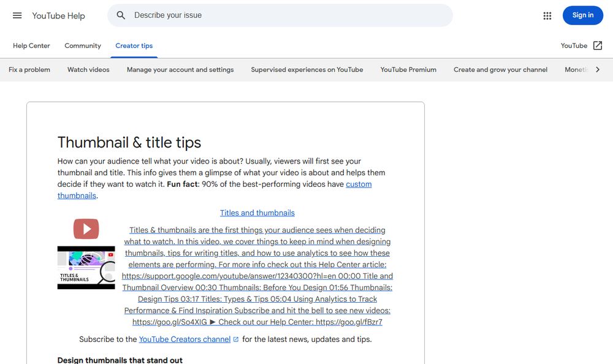
Task: Open Manage your account and settings
Action: (x=180, y=70)
